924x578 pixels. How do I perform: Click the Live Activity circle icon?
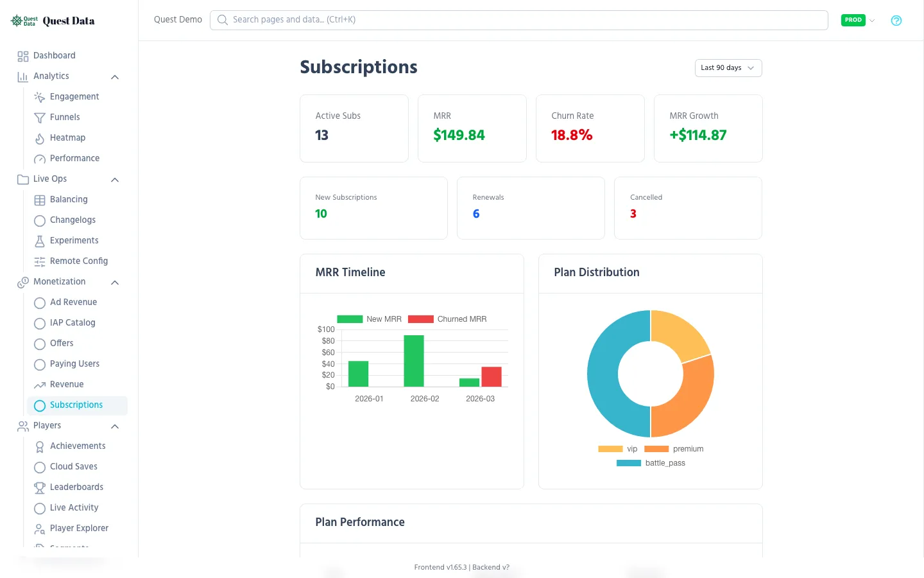[x=40, y=508]
